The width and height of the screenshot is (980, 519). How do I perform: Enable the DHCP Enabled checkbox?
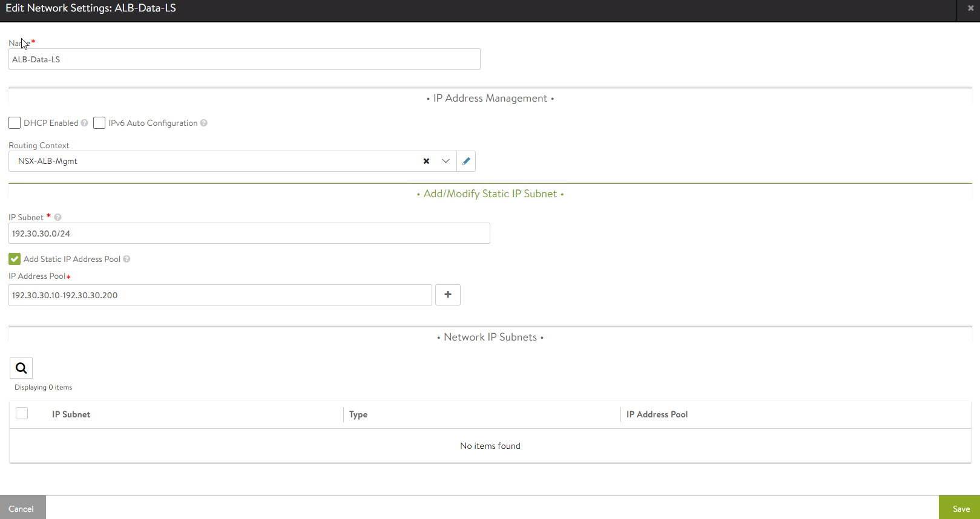[x=15, y=123]
